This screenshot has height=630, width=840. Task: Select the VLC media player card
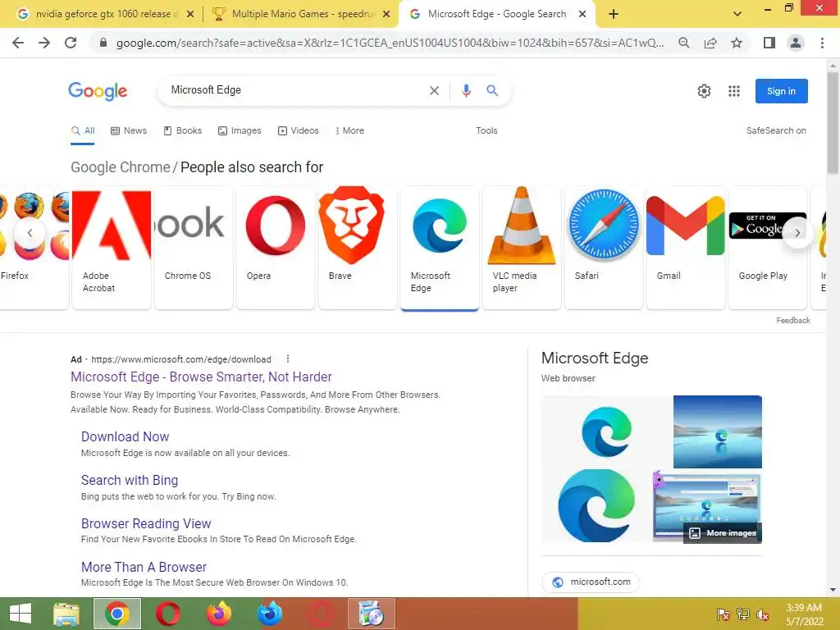[x=521, y=248]
